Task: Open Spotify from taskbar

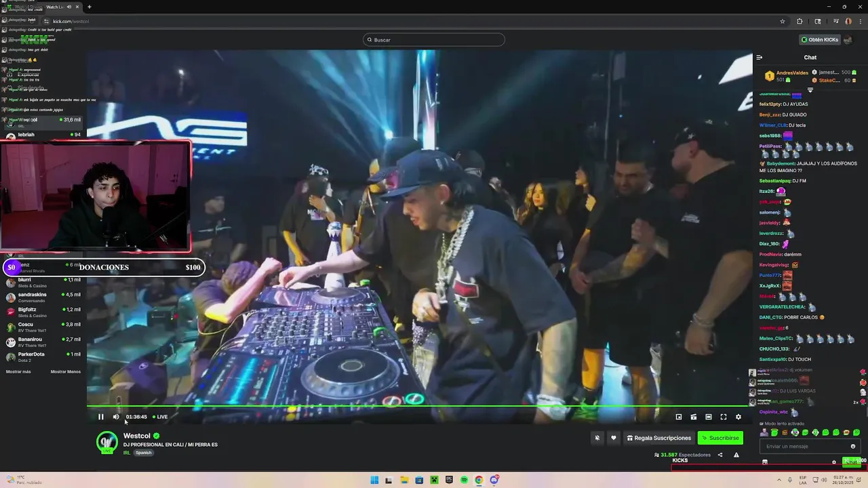Action: click(x=464, y=480)
